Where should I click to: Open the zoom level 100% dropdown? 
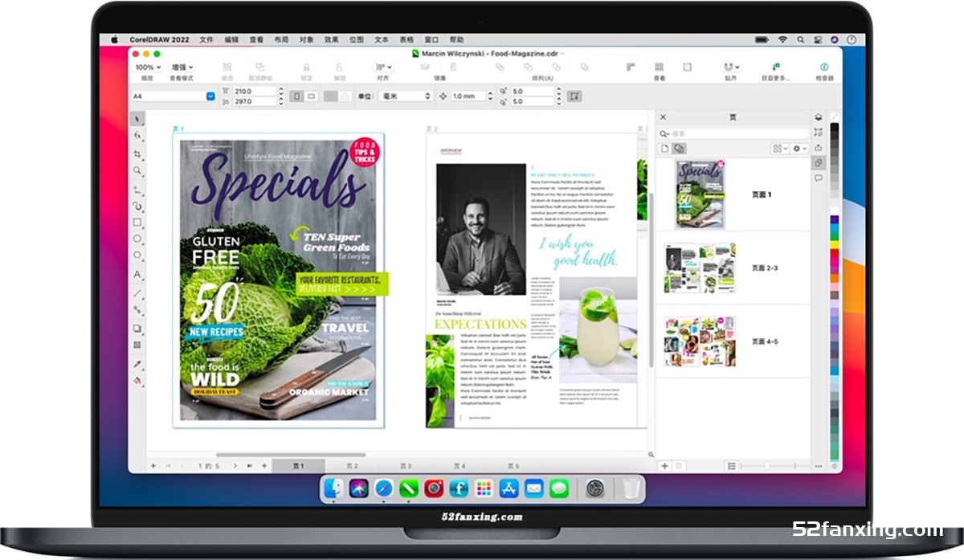[148, 67]
